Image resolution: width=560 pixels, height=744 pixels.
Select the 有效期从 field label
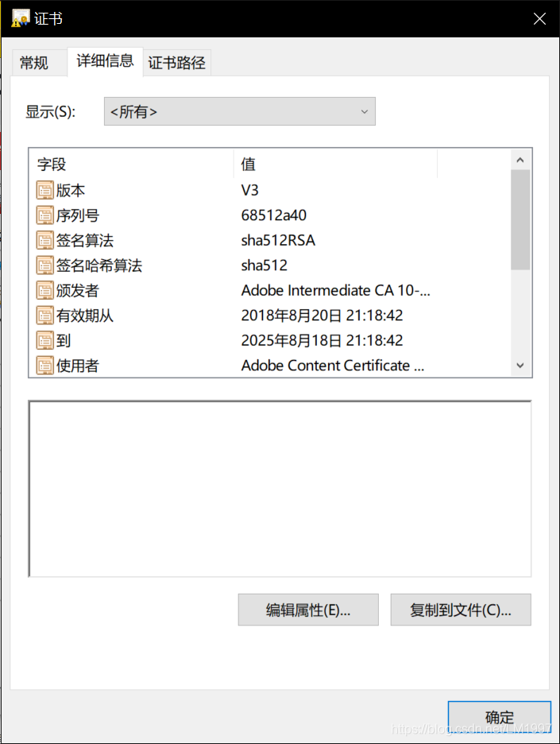click(x=85, y=316)
